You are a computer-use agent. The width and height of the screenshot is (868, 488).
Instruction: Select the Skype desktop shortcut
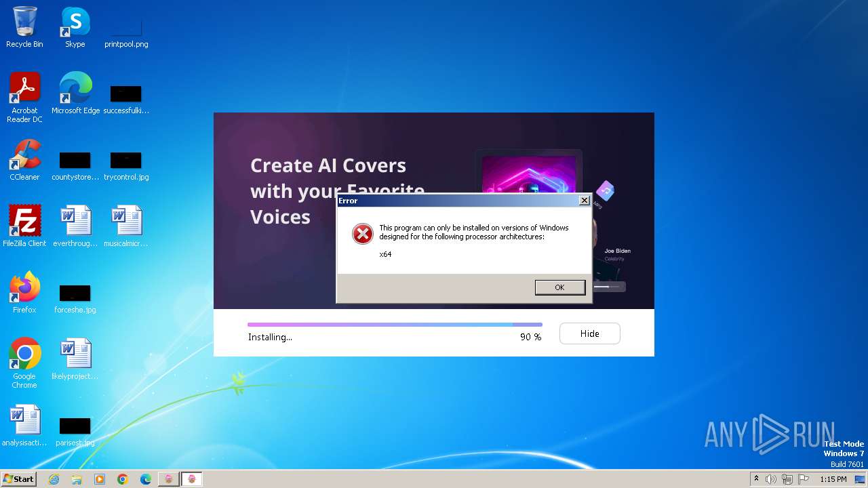point(75,27)
